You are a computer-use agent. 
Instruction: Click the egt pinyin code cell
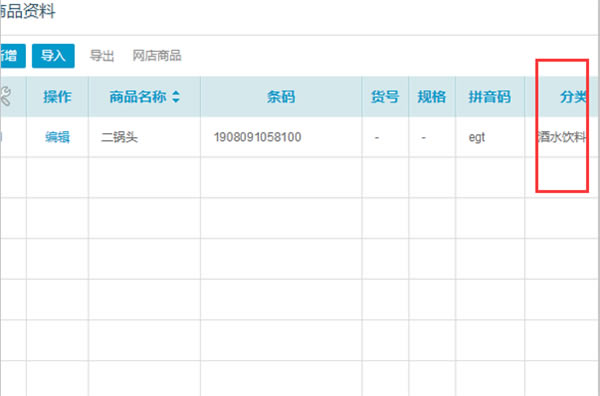490,137
